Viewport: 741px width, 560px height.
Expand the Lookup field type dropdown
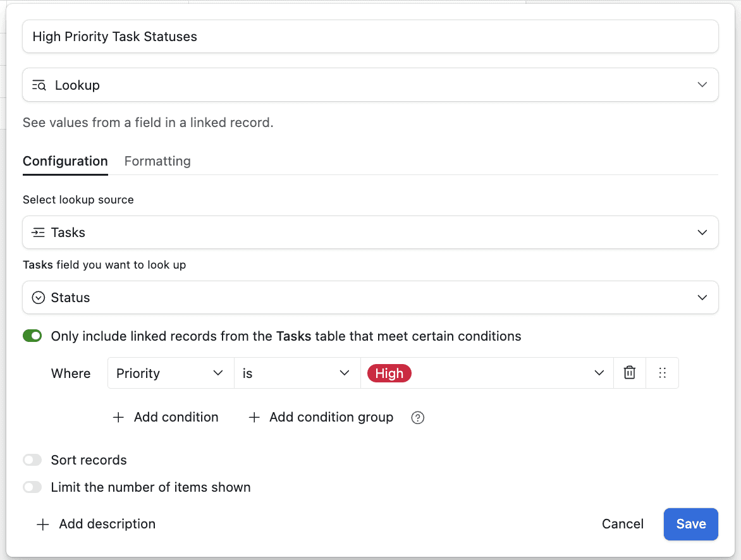click(x=370, y=85)
